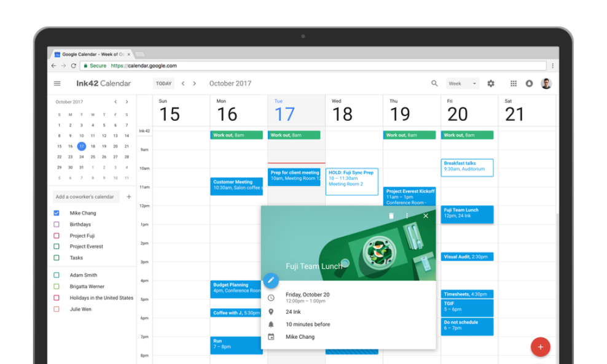Open the main hamburger menu
The height and width of the screenshot is (364, 607).
click(57, 83)
